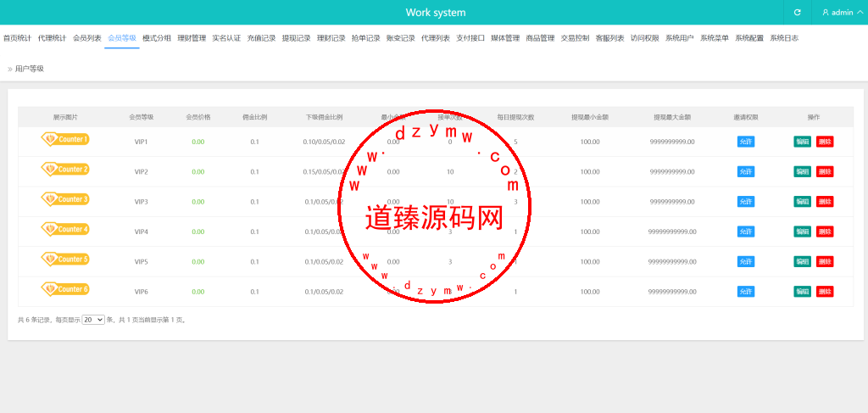The height and width of the screenshot is (413, 868).
Task: Open the 首页统计 menu
Action: point(17,38)
